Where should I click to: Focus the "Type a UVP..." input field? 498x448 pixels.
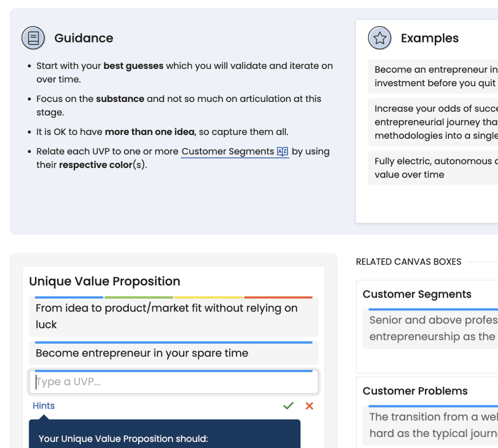coord(174,382)
